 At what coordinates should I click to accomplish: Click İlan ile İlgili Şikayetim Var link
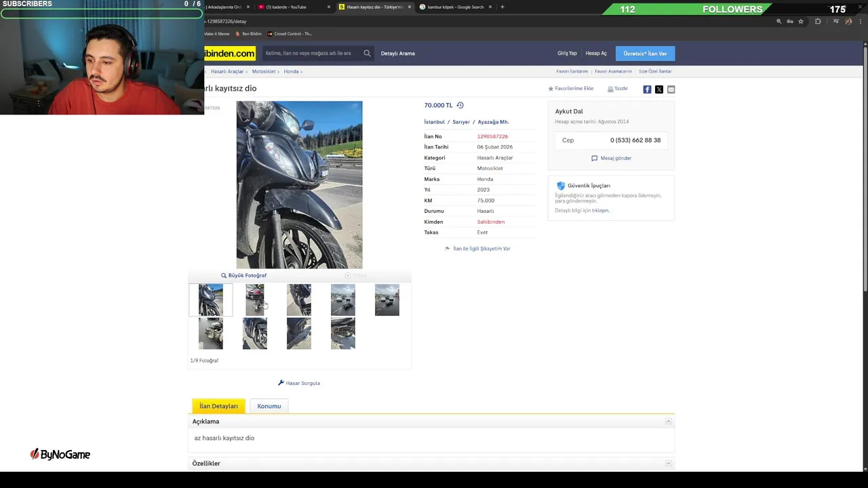(481, 249)
